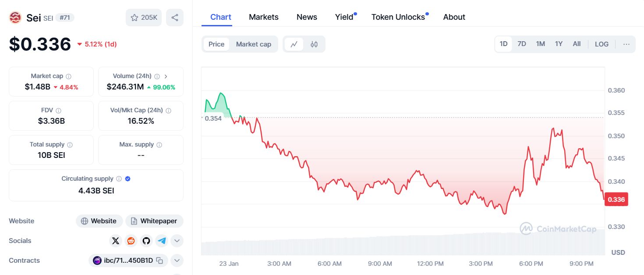This screenshot has height=275, width=644.
Task: Click the $3.36B FDV value
Action: tap(51, 121)
